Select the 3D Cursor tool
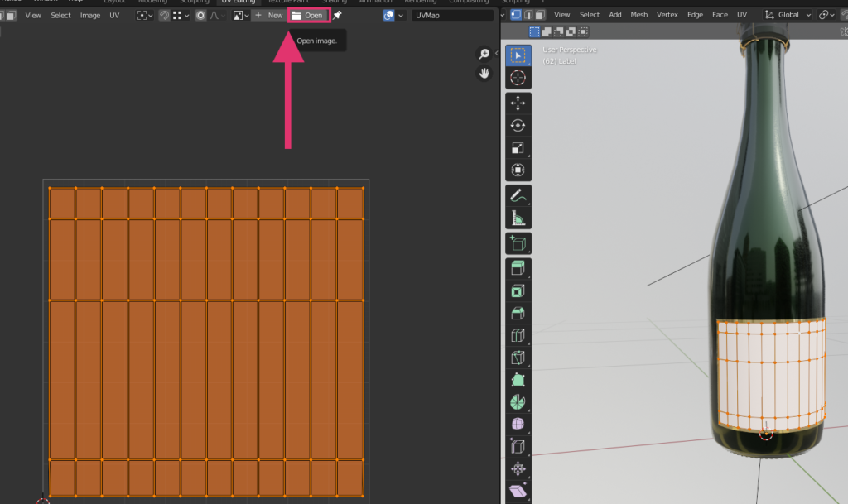The height and width of the screenshot is (504, 848). [x=518, y=78]
